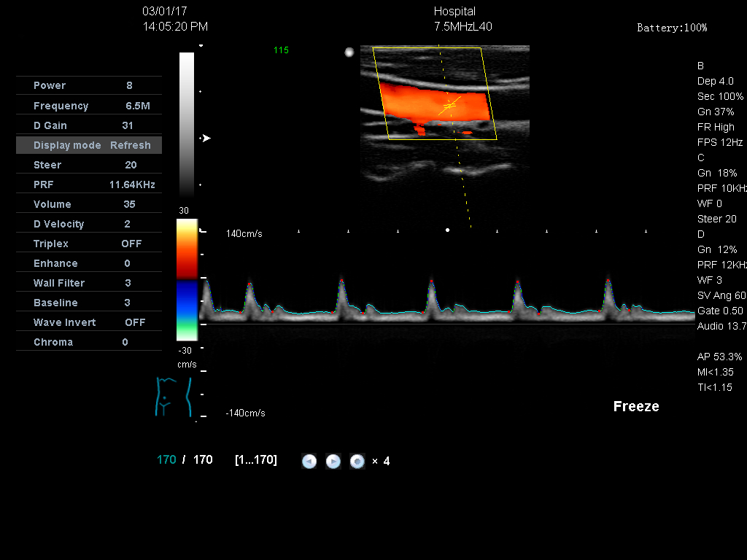Click the round record/stop cine button
The image size is (747, 560).
click(x=357, y=461)
